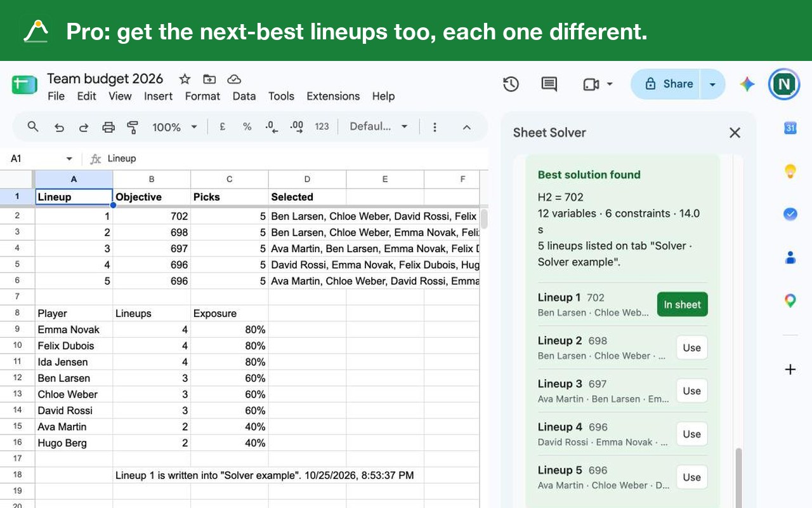This screenshot has width=812, height=508.
Task: Start a meeting with the camera icon
Action: point(591,84)
